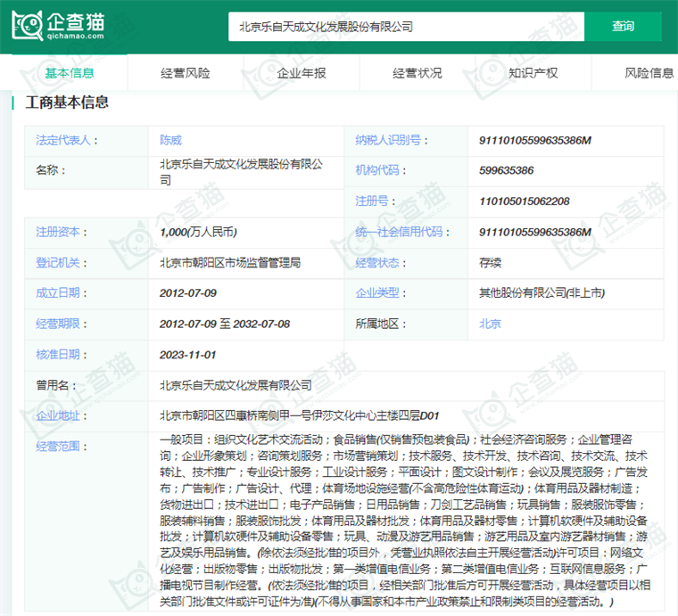Click the 经营状态 label link
The width and height of the screenshot is (678, 616).
(377, 263)
